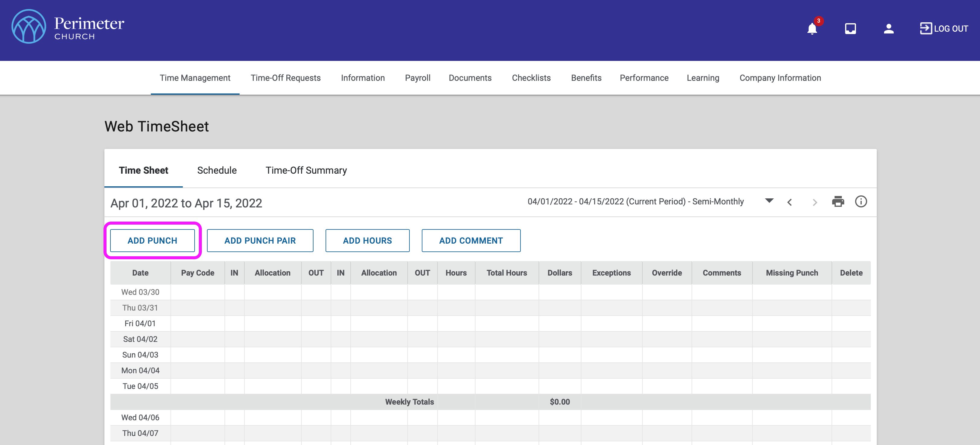
Task: Click the Comments column header
Action: (x=722, y=273)
